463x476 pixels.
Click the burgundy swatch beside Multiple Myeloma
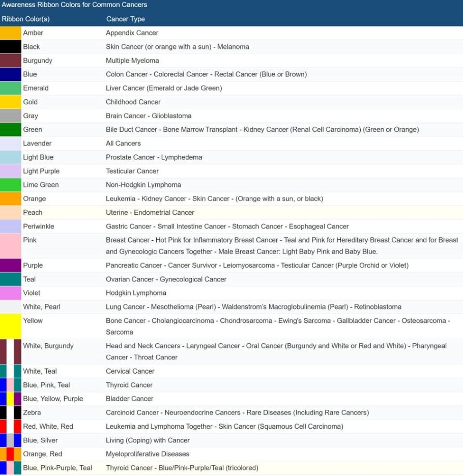11,60
